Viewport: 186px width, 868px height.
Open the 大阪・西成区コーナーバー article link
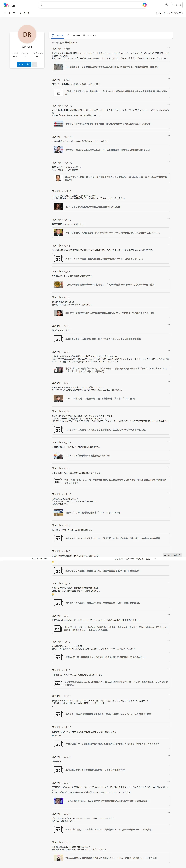(x=111, y=481)
